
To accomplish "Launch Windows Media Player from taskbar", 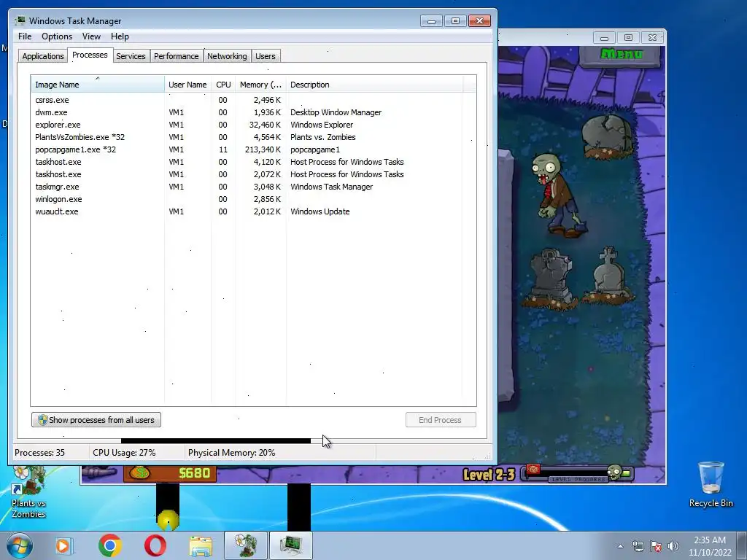I will [63, 545].
